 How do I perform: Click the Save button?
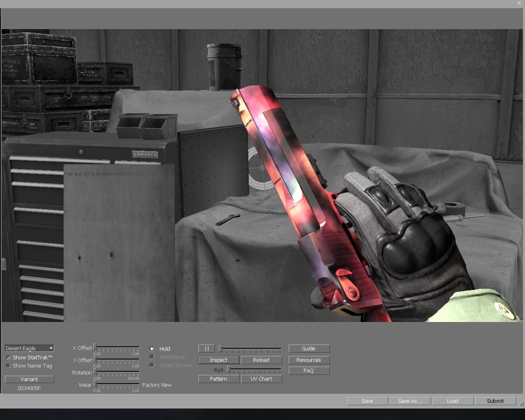tap(367, 401)
